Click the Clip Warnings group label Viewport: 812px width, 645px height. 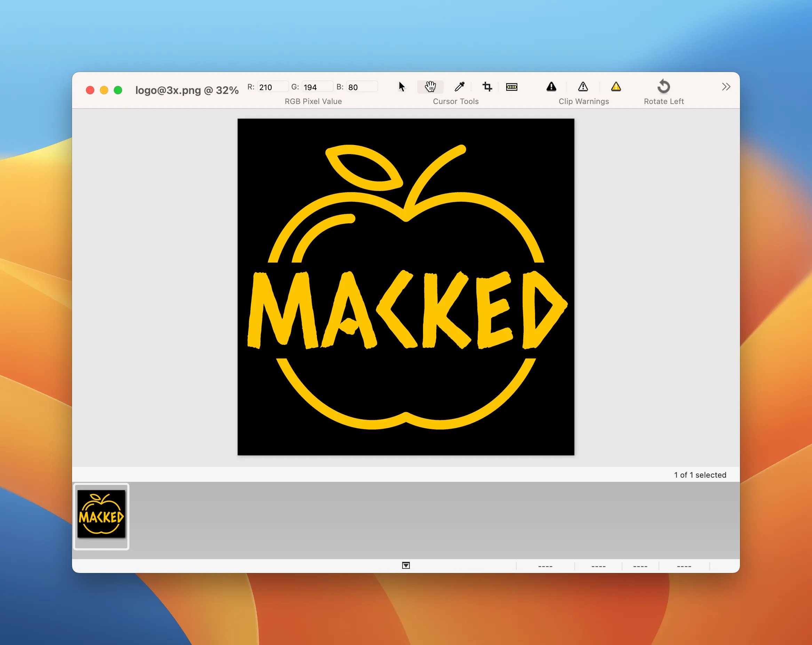tap(583, 101)
